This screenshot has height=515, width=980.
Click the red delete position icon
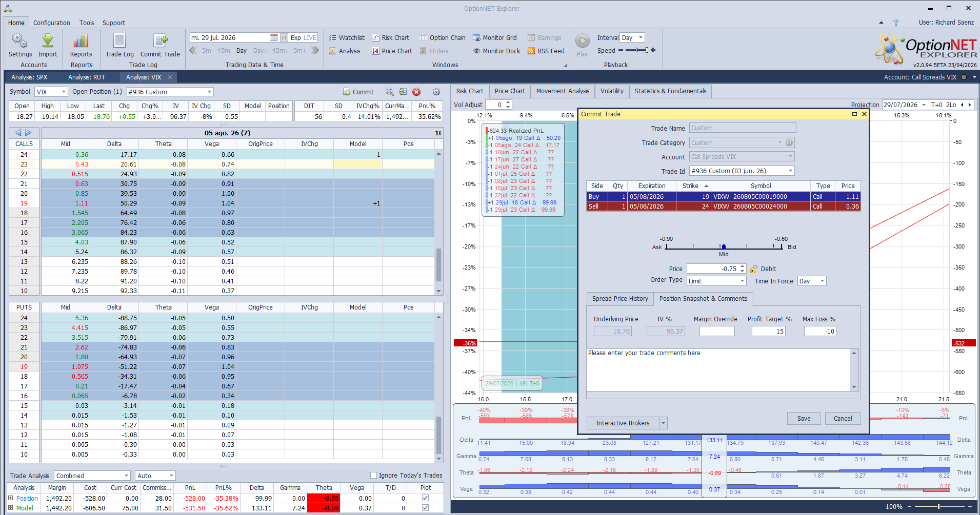(416, 92)
